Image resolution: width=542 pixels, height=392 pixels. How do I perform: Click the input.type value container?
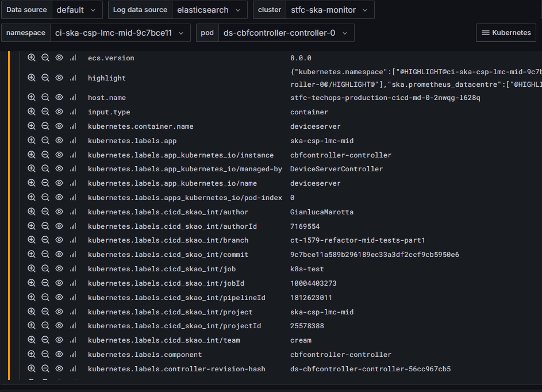tap(309, 112)
